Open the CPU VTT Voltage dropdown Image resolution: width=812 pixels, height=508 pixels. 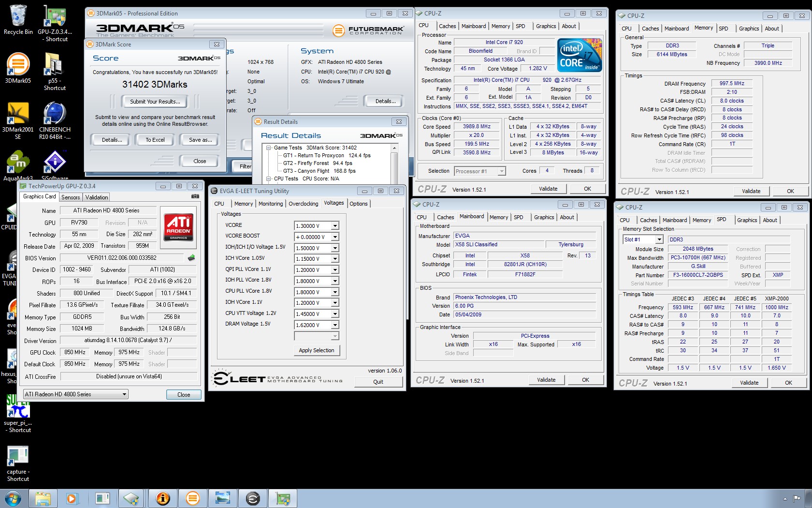click(x=335, y=314)
